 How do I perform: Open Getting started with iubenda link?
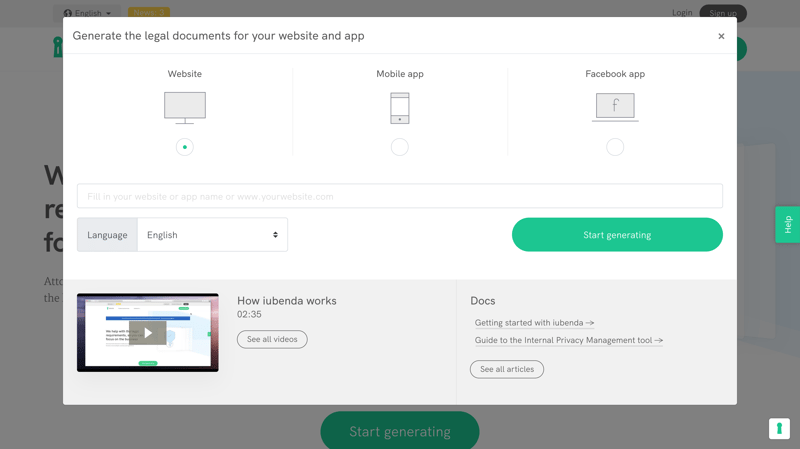534,323
